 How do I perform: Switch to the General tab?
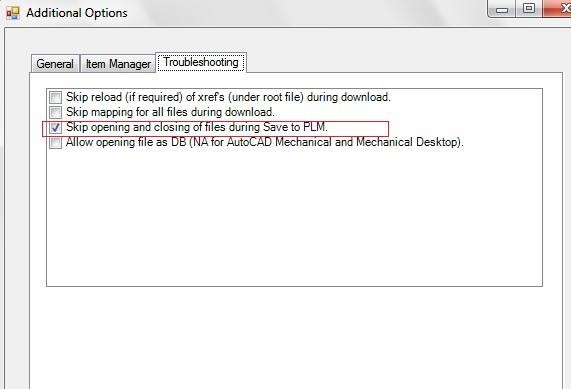pyautogui.click(x=55, y=64)
